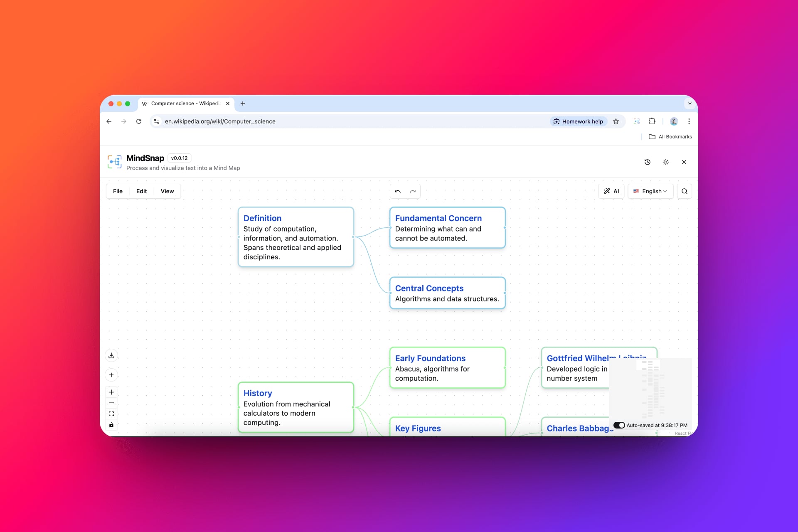Image resolution: width=798 pixels, height=532 pixels.
Task: Zoom in on the canvas
Action: [x=111, y=392]
